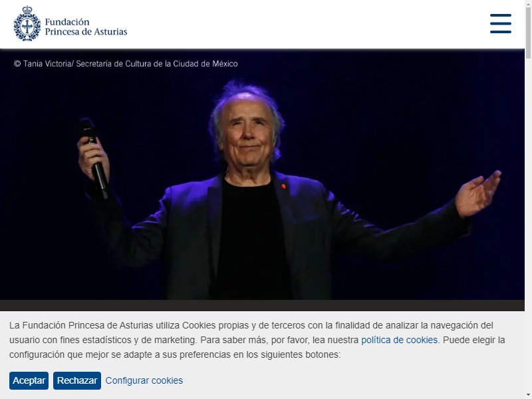Image resolution: width=532 pixels, height=399 pixels.
Task: Click the Fundación Princesa de Asturias wordmark
Action: (86, 27)
